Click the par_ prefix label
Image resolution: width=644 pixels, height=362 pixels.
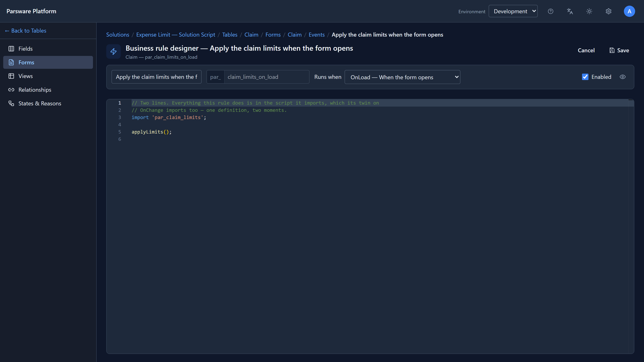215,77
